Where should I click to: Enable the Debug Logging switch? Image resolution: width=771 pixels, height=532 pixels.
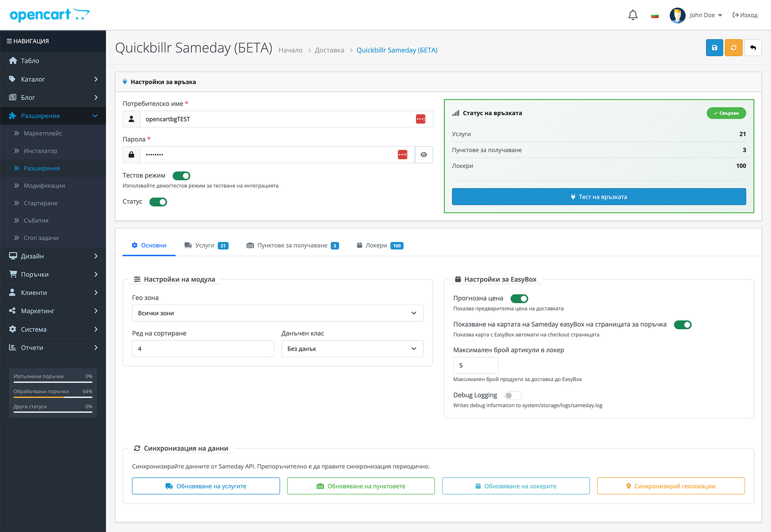point(513,395)
